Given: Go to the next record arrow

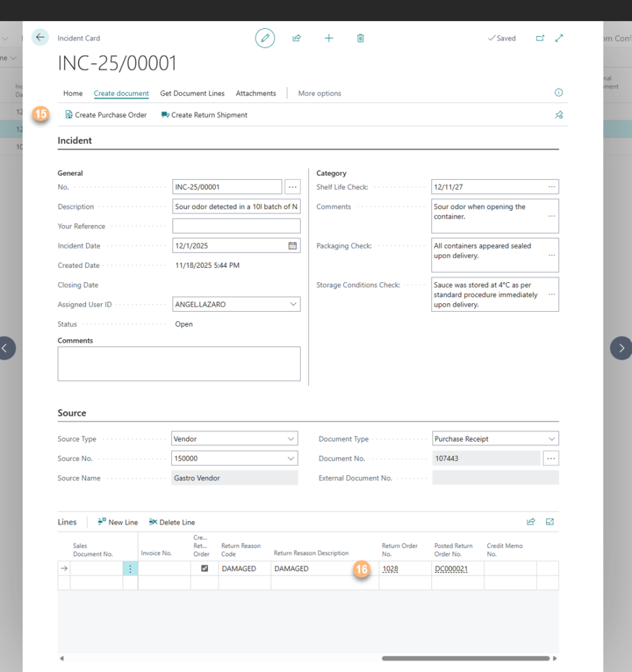Looking at the screenshot, I should pos(621,348).
